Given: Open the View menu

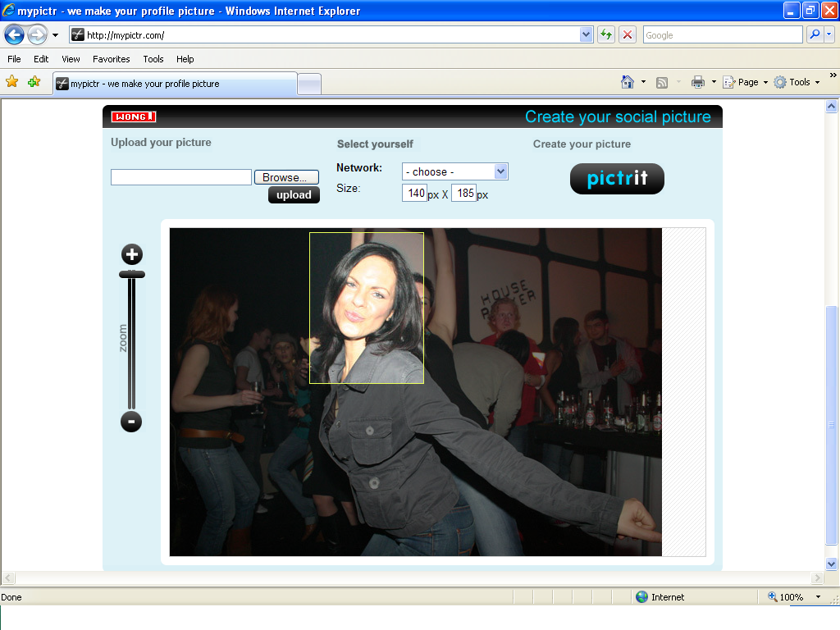Looking at the screenshot, I should [x=71, y=59].
